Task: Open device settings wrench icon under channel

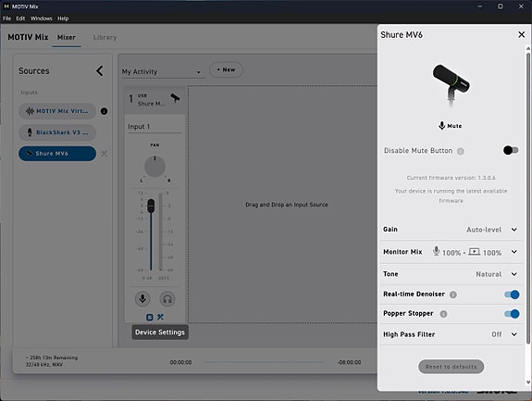Action: coord(160,317)
